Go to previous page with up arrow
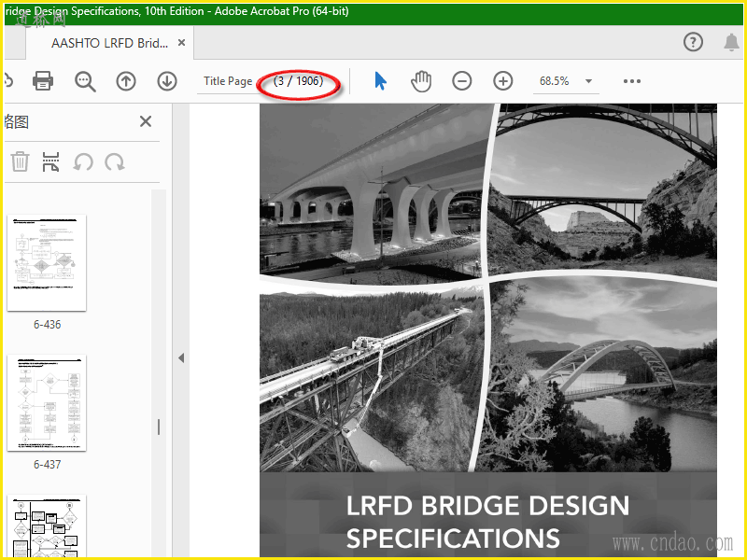Viewport: 747px width, 560px height. coord(126,81)
